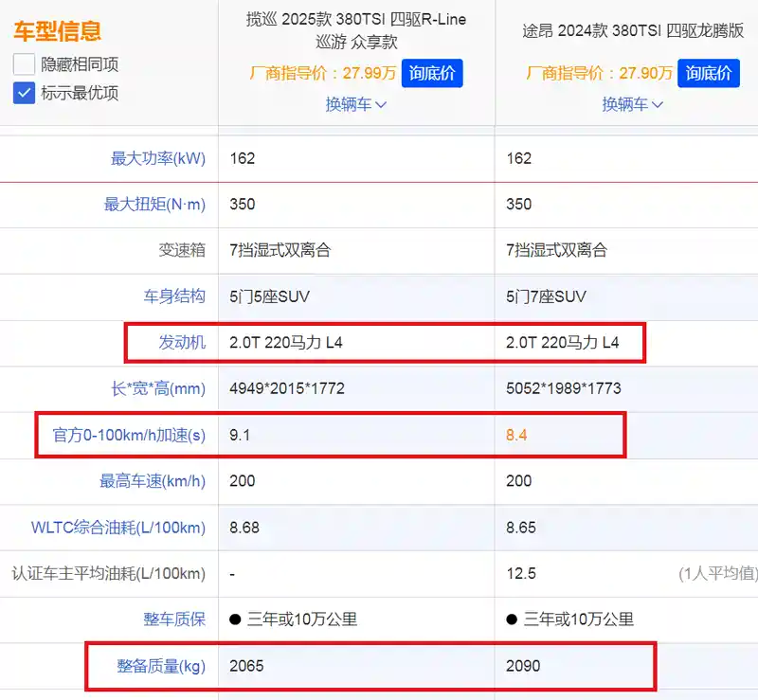Click the 最高车速(km/h) parameter link
This screenshot has width=758, height=700.
pos(153,481)
